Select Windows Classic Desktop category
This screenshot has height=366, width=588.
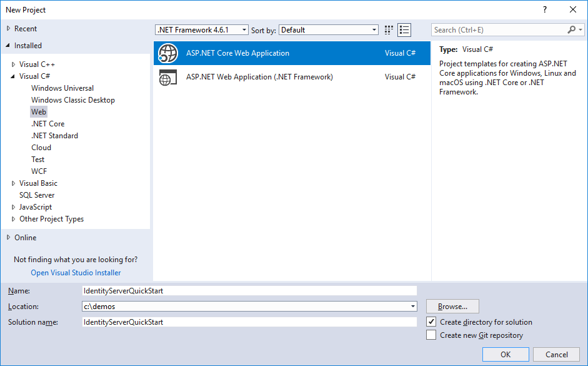72,100
